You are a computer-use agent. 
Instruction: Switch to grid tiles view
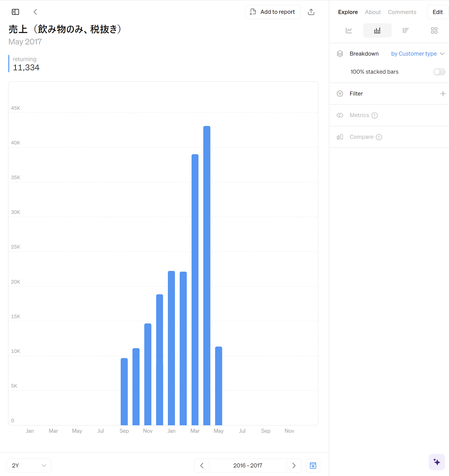(434, 30)
